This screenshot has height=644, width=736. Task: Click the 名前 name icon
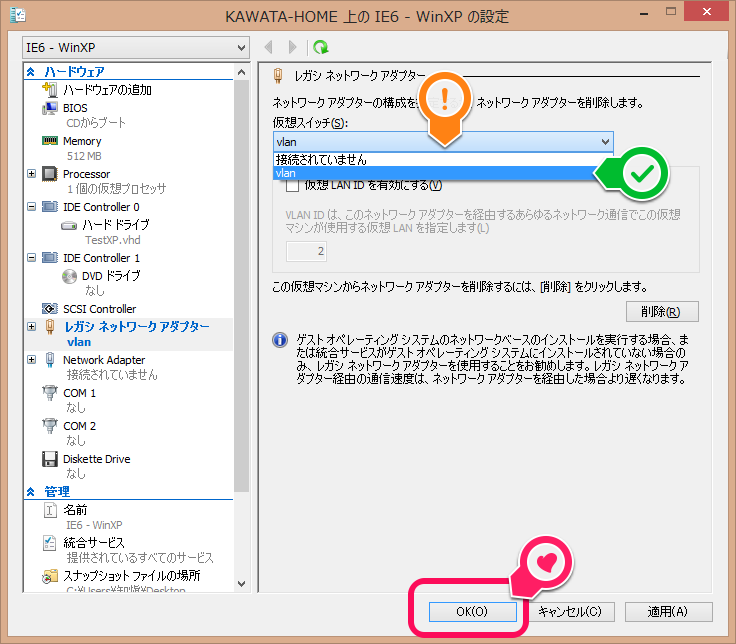[x=50, y=510]
